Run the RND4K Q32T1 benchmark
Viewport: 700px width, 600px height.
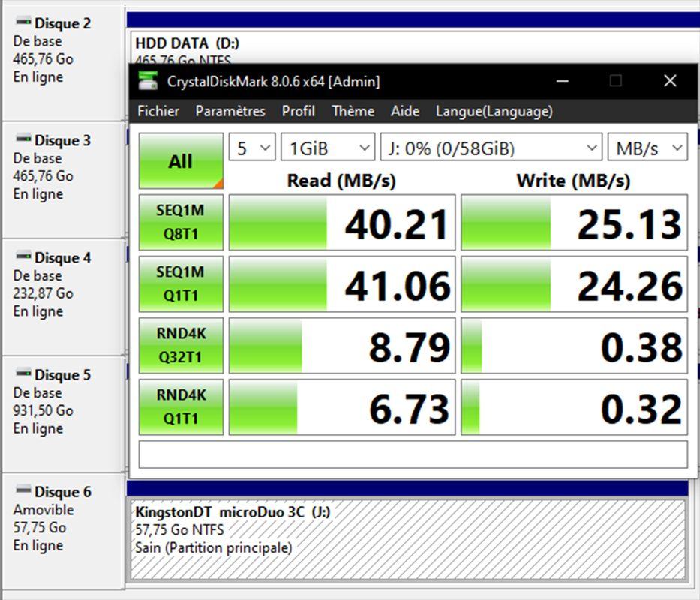(x=181, y=346)
